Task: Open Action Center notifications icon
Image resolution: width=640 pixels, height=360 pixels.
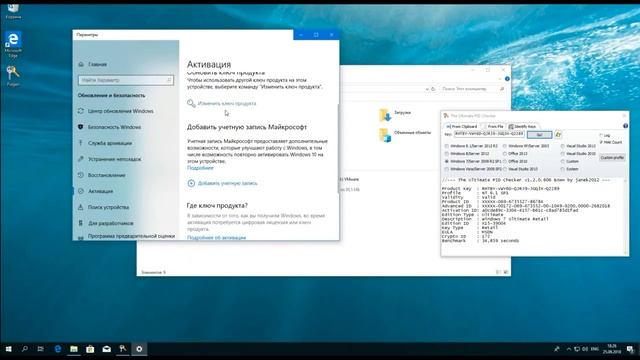Action: [631, 349]
